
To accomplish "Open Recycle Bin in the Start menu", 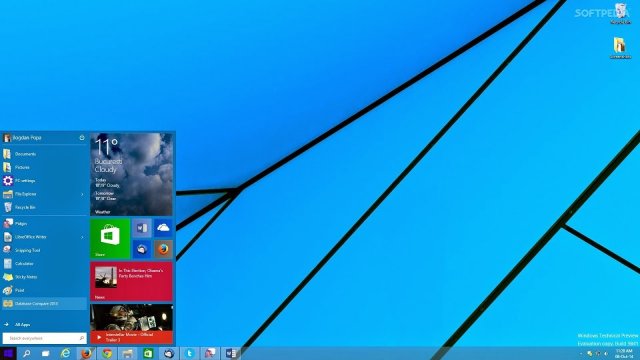I will pyautogui.click(x=44, y=207).
